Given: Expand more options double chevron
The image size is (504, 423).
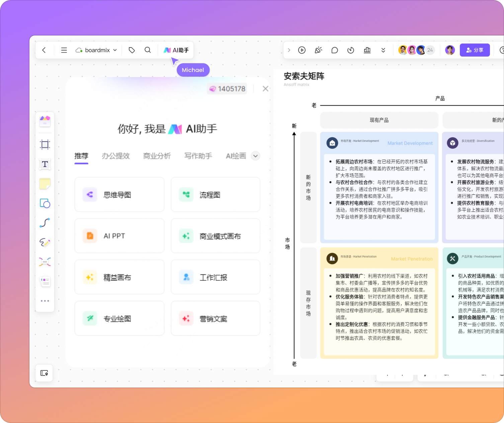Looking at the screenshot, I should point(383,50).
